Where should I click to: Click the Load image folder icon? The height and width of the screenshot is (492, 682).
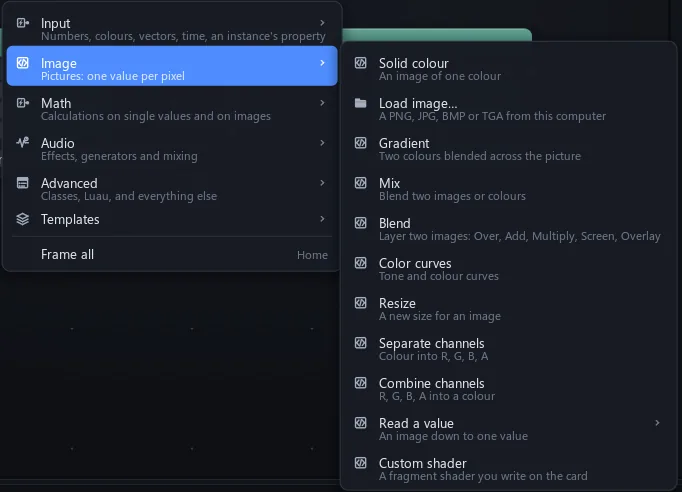click(x=361, y=103)
